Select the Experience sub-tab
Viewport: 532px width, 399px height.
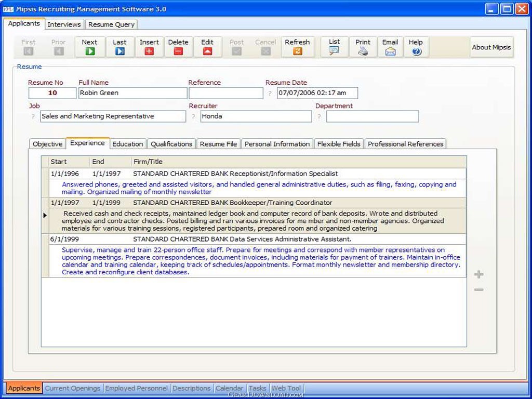(87, 143)
